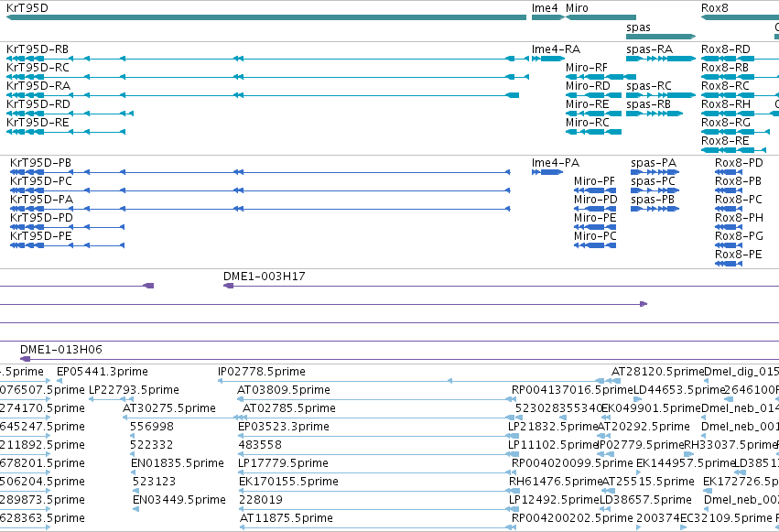Open the Rox8-RH transcript
The width and height of the screenshot is (779, 532).
(x=725, y=104)
